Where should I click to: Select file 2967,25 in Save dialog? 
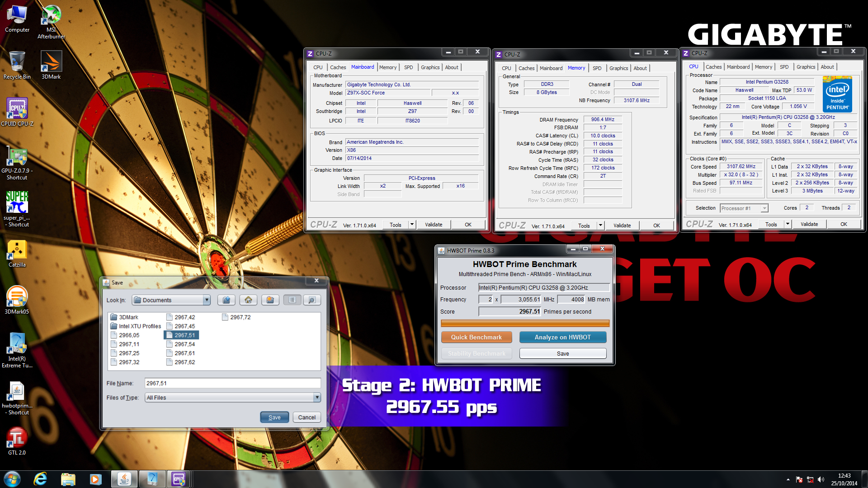tap(125, 353)
